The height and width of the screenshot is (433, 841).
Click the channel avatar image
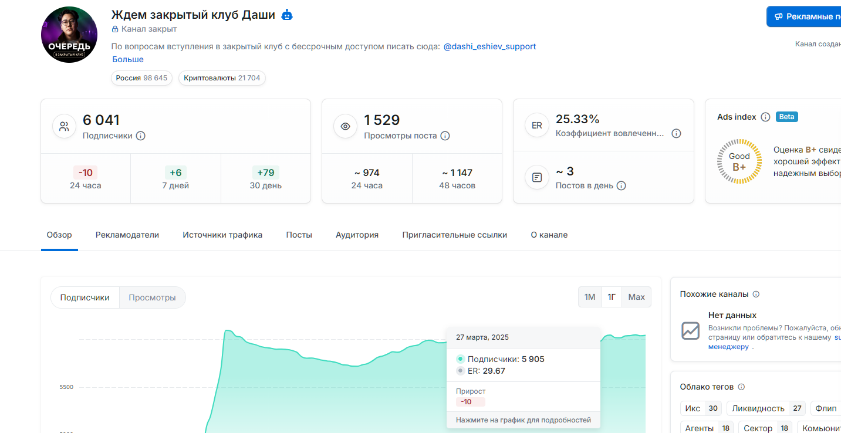coord(69,35)
